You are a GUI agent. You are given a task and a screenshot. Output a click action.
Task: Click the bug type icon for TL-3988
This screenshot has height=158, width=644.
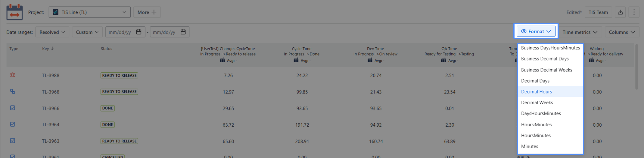pyautogui.click(x=13, y=75)
